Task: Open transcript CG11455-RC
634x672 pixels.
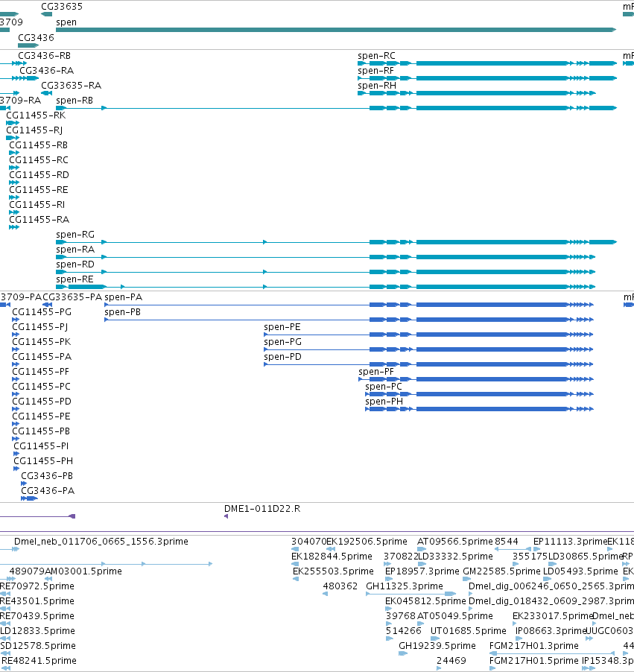Action: pos(39,160)
